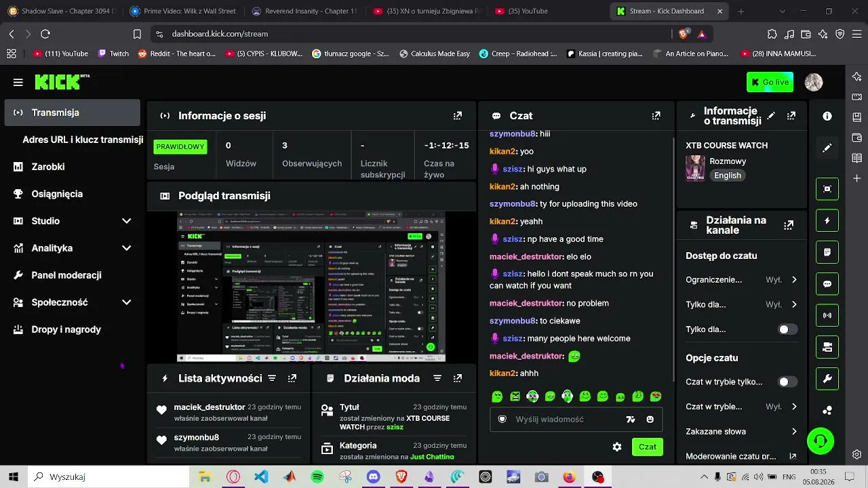
Task: Send message with the Czat button
Action: tap(648, 447)
